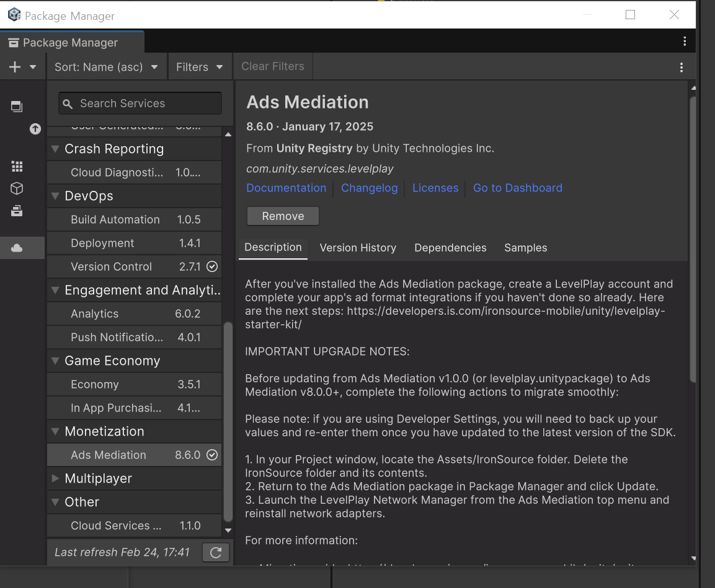This screenshot has width=715, height=588.
Task: Follow the Go to Dashboard link
Action: tap(518, 188)
